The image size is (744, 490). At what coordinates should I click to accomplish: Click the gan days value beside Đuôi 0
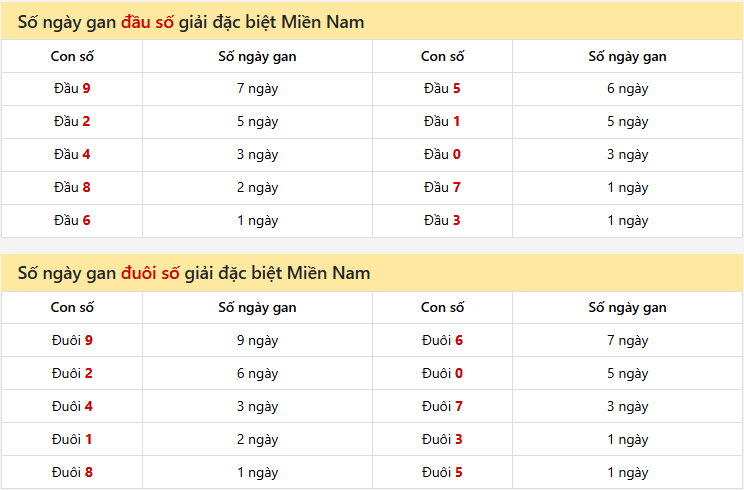627,374
